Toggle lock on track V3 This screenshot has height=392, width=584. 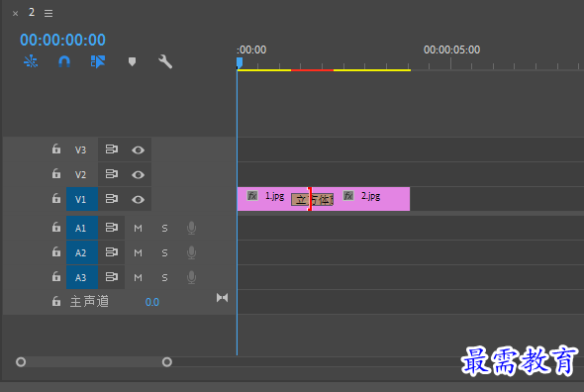[55, 149]
